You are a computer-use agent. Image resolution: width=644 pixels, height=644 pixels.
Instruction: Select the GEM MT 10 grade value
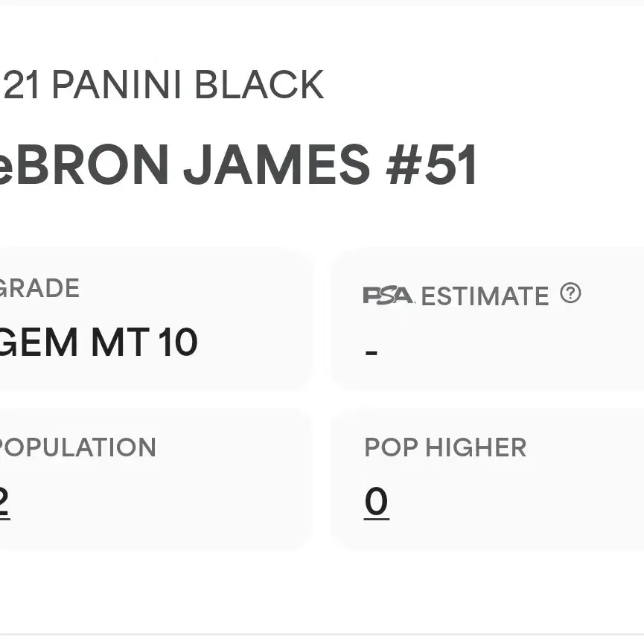point(98,342)
